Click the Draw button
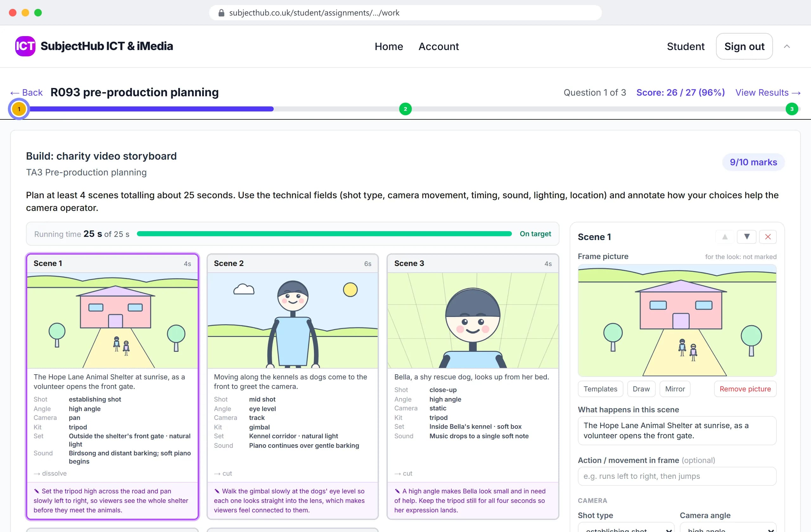This screenshot has width=811, height=532. tap(641, 389)
